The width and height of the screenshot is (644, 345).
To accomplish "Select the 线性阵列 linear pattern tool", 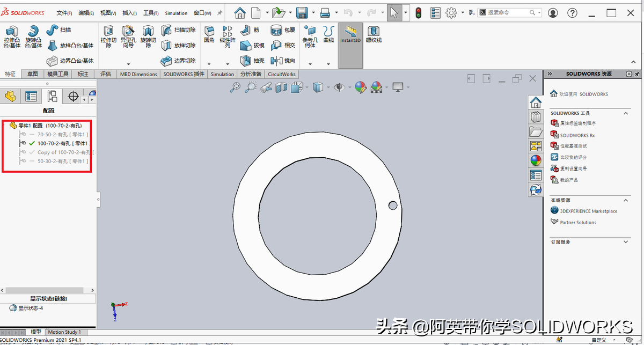I will 228,37.
